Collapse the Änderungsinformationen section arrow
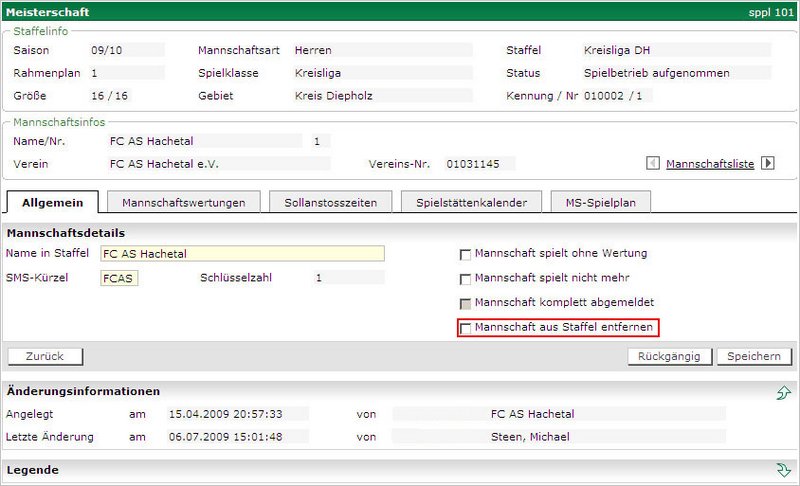The height and width of the screenshot is (486, 800). 783,393
